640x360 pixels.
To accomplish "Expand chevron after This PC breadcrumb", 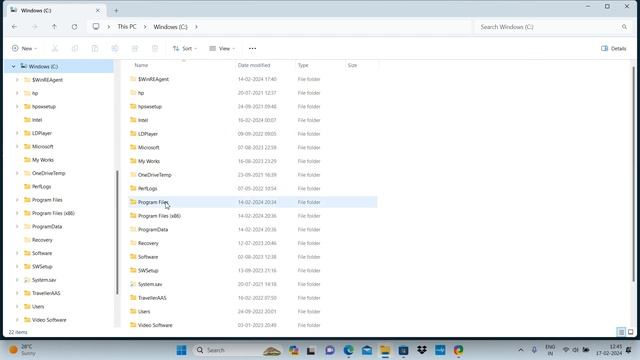I will (145, 27).
